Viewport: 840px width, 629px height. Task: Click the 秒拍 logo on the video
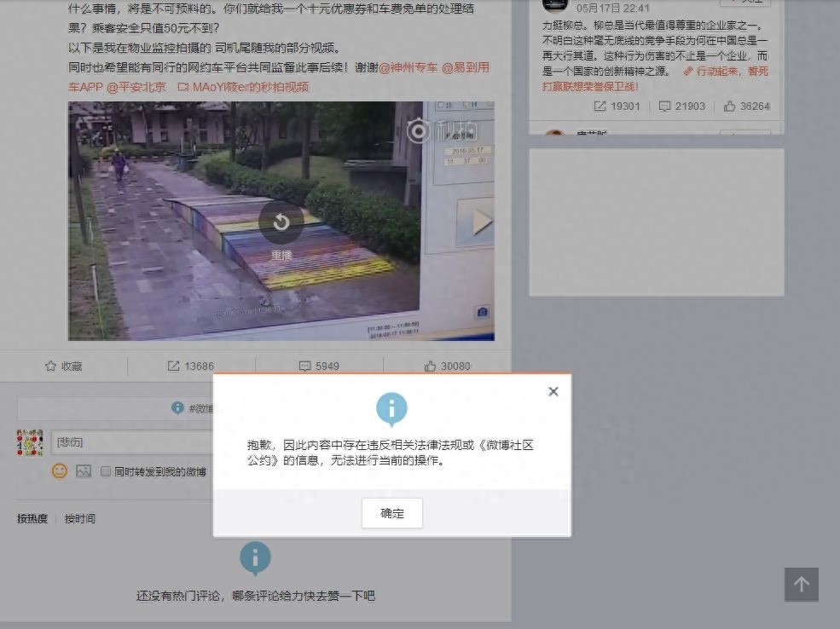pyautogui.click(x=442, y=130)
